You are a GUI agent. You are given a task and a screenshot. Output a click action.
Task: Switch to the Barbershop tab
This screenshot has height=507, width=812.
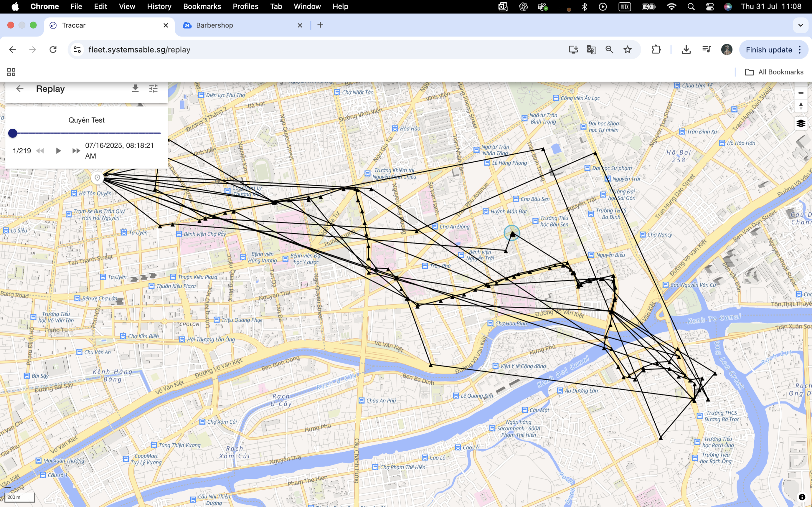215,25
